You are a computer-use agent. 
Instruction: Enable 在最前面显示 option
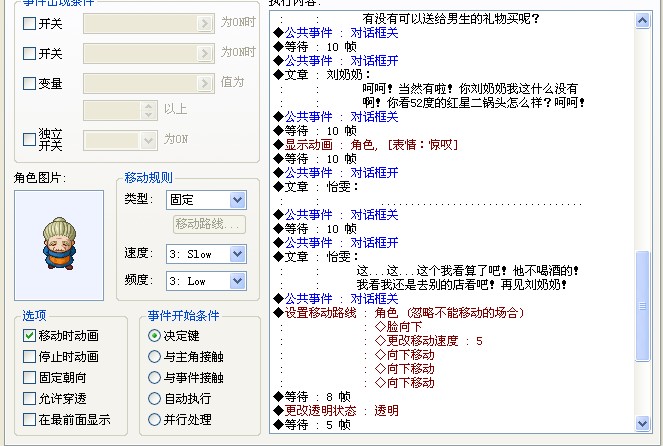[x=29, y=419]
